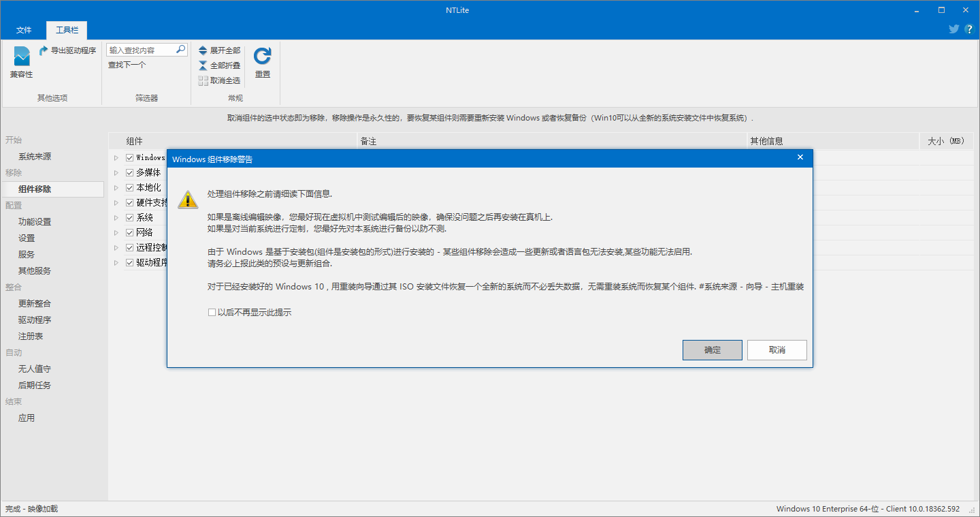
Task: Uncheck the Windows component row checkbox
Action: pyautogui.click(x=129, y=157)
